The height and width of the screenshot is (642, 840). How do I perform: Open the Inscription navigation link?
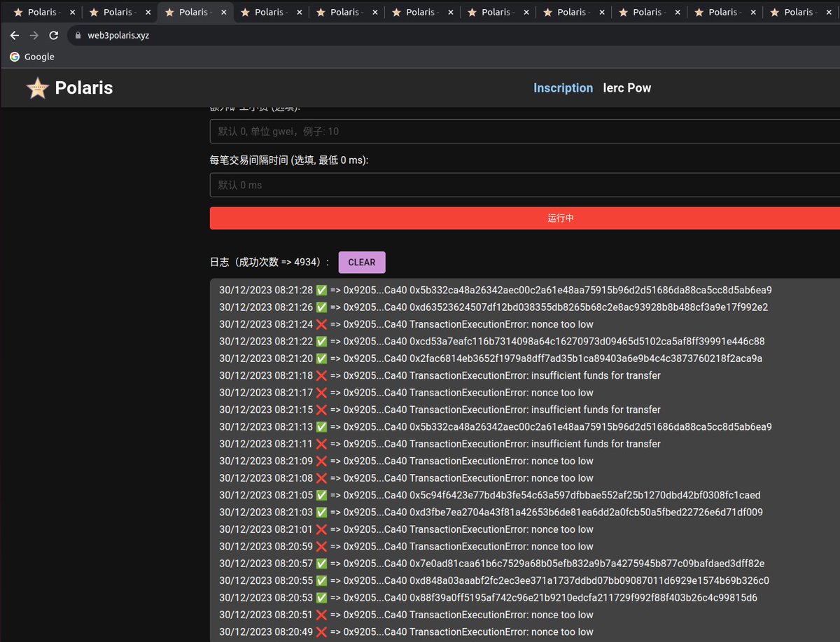point(563,88)
